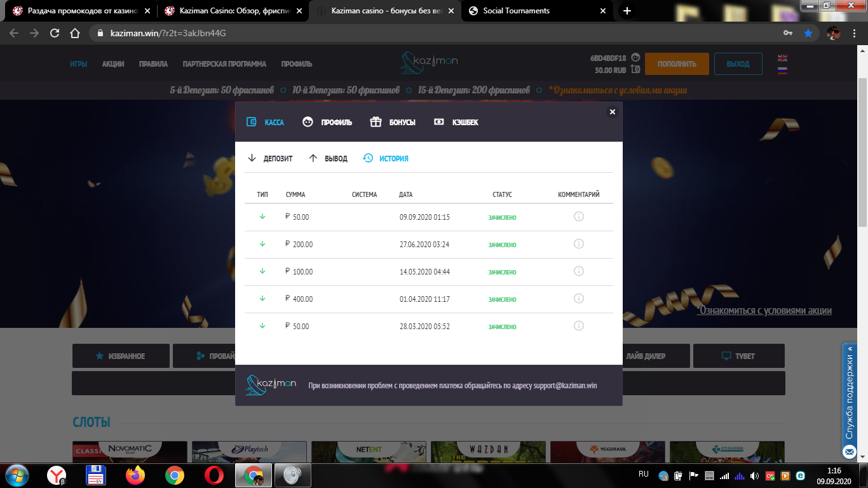Open the Игры menu item

click(x=78, y=64)
